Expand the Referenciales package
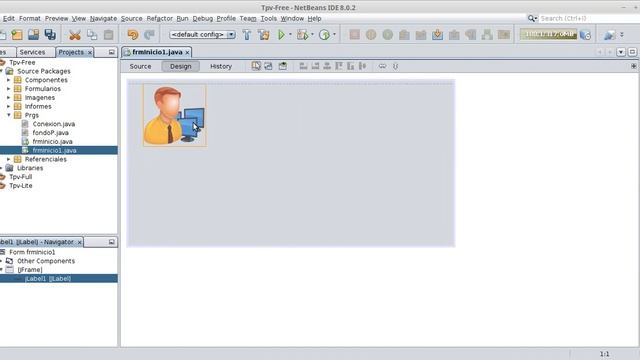The width and height of the screenshot is (640, 360). [x=9, y=159]
